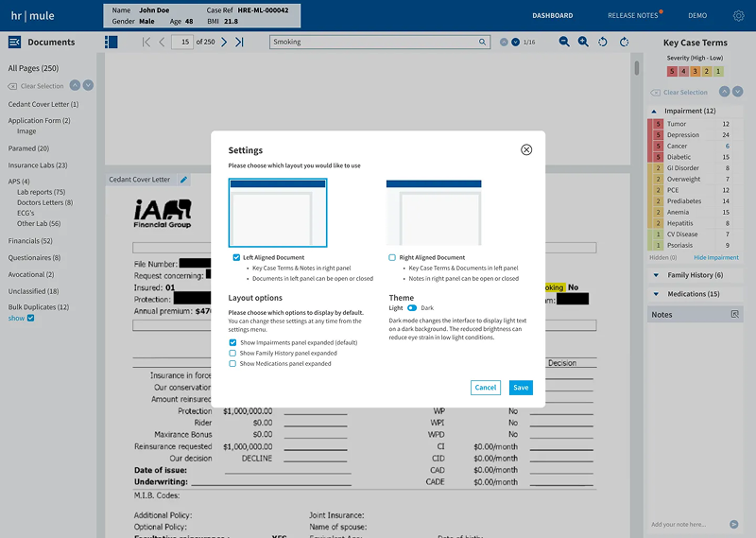756x538 pixels.
Task: Open the Dashboard menu
Action: pyautogui.click(x=553, y=16)
